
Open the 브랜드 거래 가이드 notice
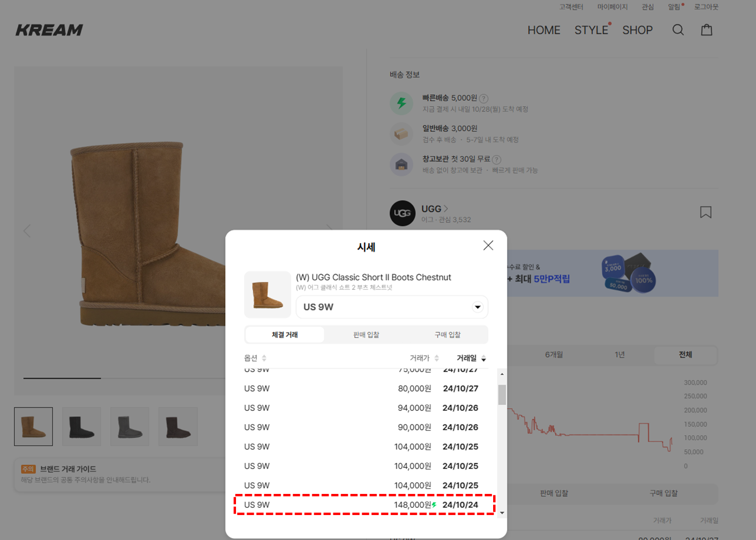[120, 474]
